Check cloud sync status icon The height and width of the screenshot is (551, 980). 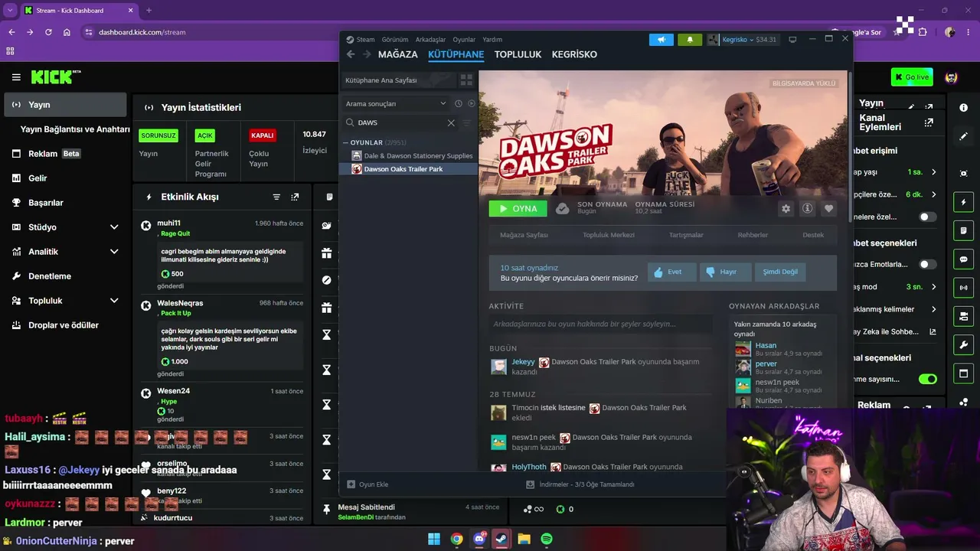click(563, 208)
